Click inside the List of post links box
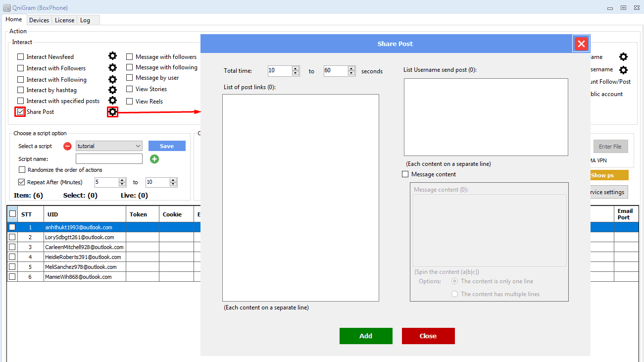This screenshot has width=644, height=362. click(x=300, y=198)
